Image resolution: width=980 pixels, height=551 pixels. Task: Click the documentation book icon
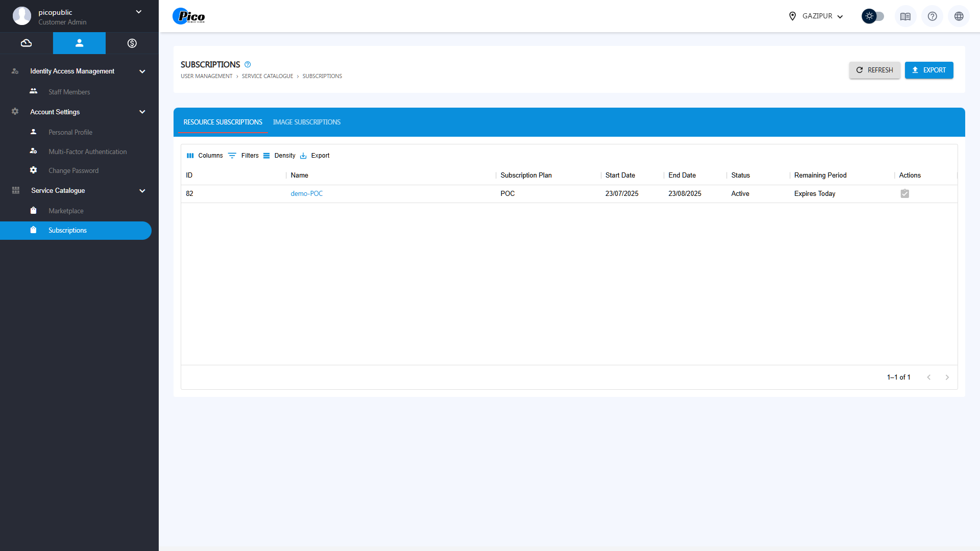pyautogui.click(x=905, y=16)
